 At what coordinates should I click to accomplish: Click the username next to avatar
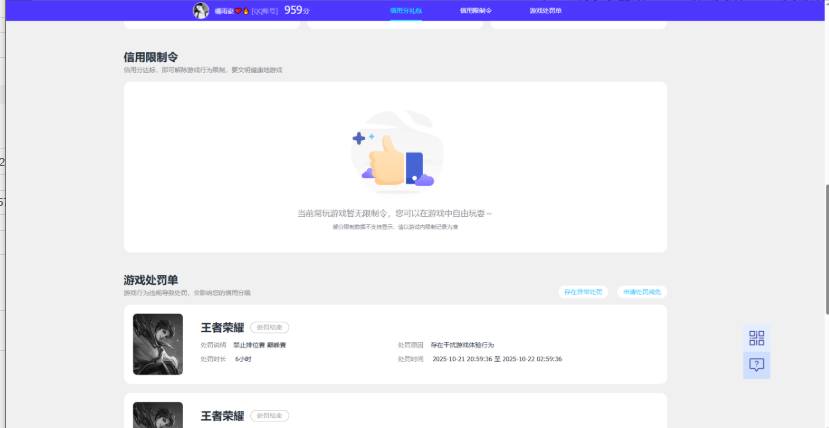(224, 11)
